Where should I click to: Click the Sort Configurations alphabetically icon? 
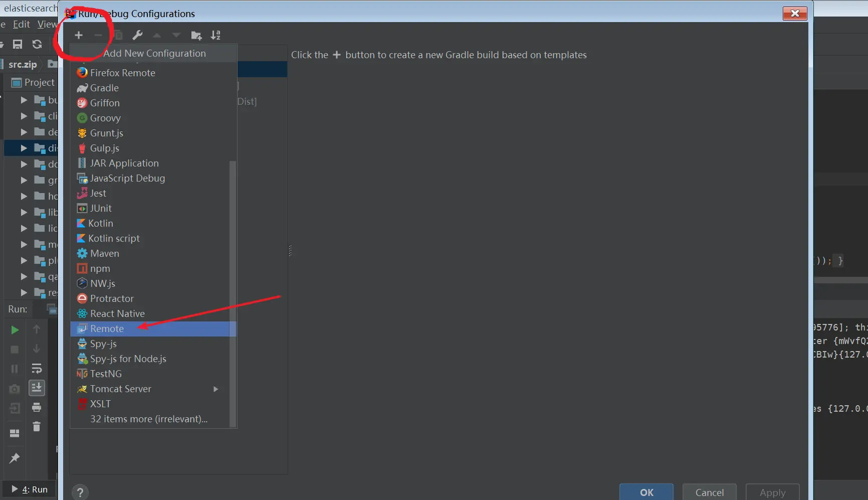coord(215,35)
